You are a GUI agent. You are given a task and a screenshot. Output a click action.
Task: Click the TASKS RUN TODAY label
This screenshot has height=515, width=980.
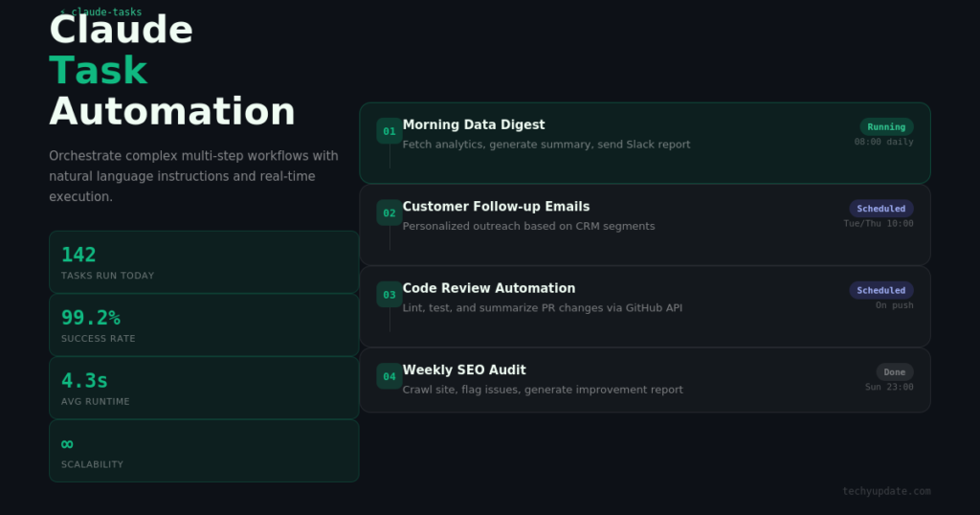[107, 276]
